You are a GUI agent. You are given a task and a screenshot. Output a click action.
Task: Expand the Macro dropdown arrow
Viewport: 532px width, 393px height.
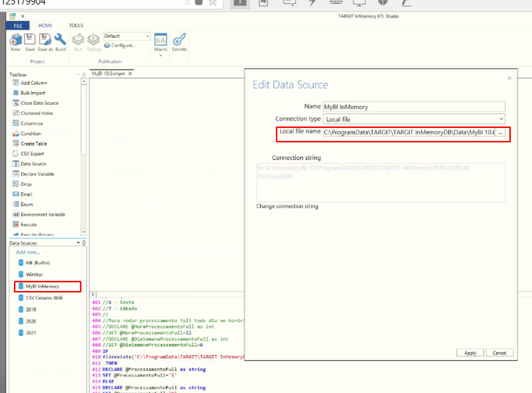[x=160, y=56]
